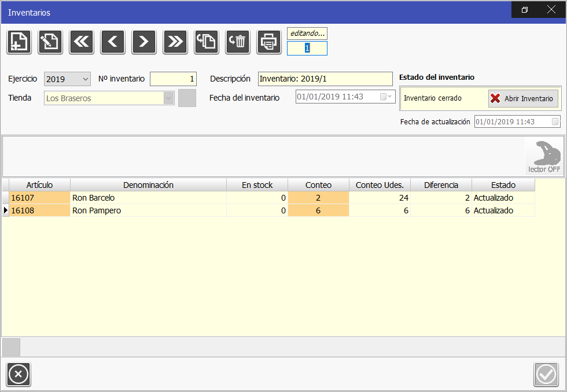
Task: Toggle the barcode reader 'lector OFF'
Action: tap(544, 157)
